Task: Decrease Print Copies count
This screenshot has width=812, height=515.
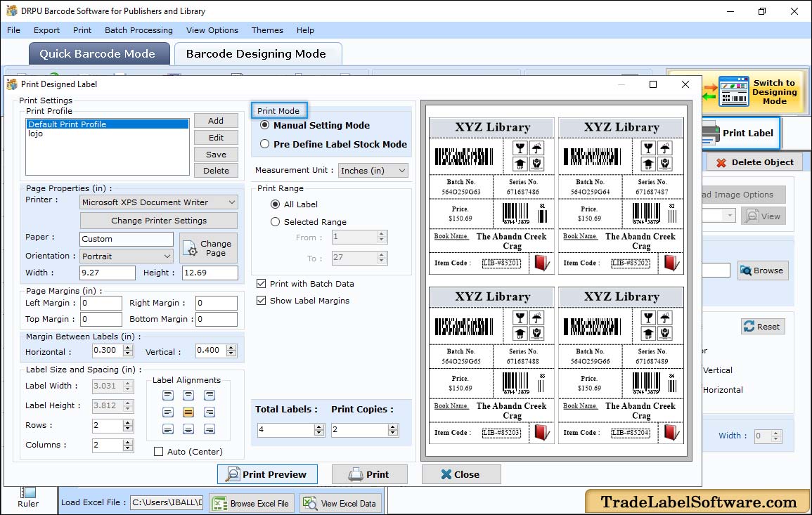Action: (393, 433)
